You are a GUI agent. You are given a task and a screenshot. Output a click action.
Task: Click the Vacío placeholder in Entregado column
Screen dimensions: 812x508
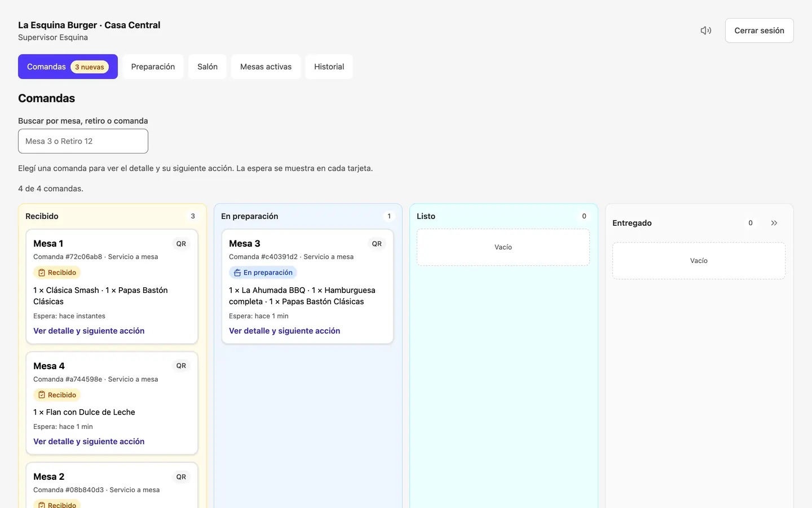click(699, 261)
